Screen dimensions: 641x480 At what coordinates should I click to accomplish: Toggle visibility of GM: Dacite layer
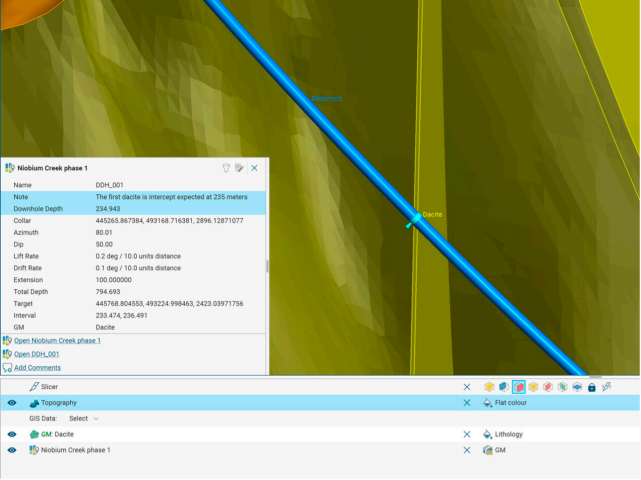tap(12, 435)
